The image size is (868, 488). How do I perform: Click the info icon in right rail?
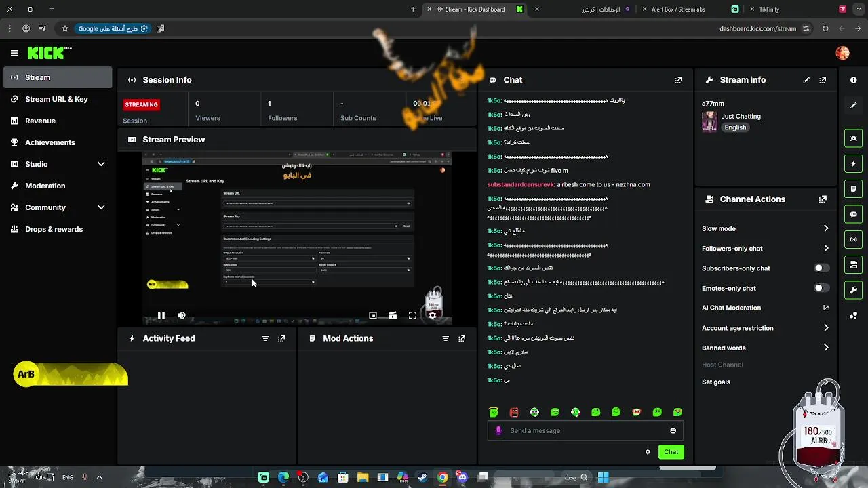click(853, 80)
